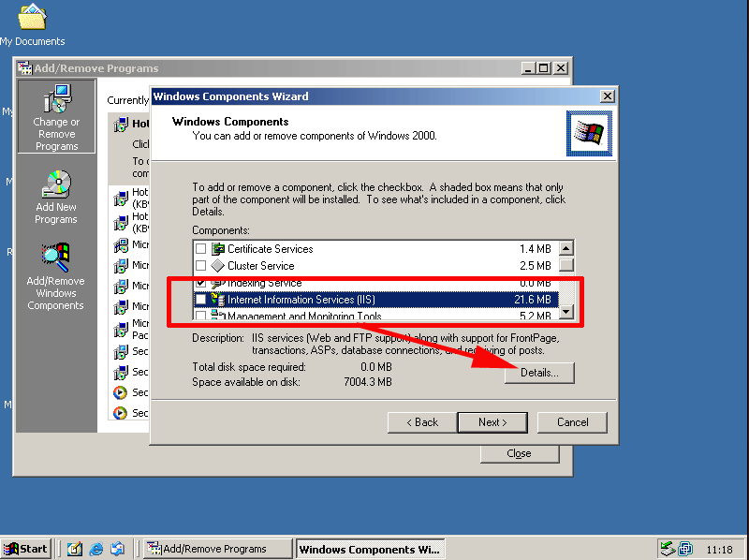Screen dimensions: 749x560
Task: Check the Internet Information Services (IIS) checkbox
Action: 200,300
